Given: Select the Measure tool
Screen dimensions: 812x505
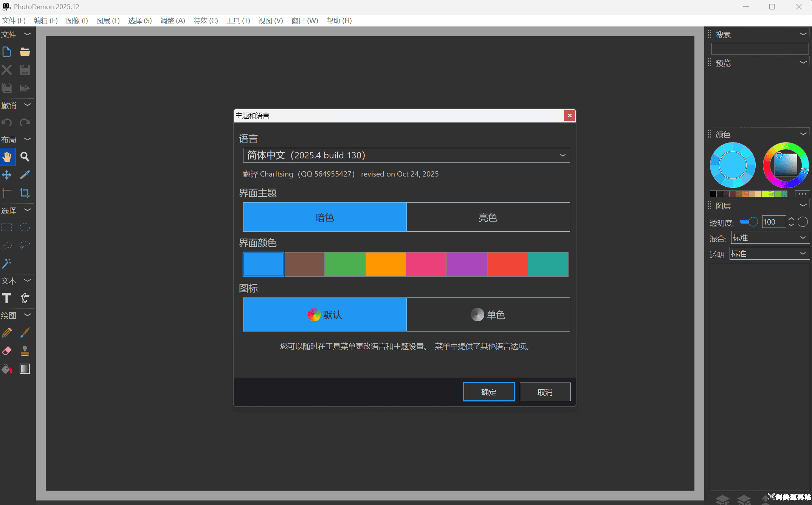Looking at the screenshot, I should [x=7, y=193].
